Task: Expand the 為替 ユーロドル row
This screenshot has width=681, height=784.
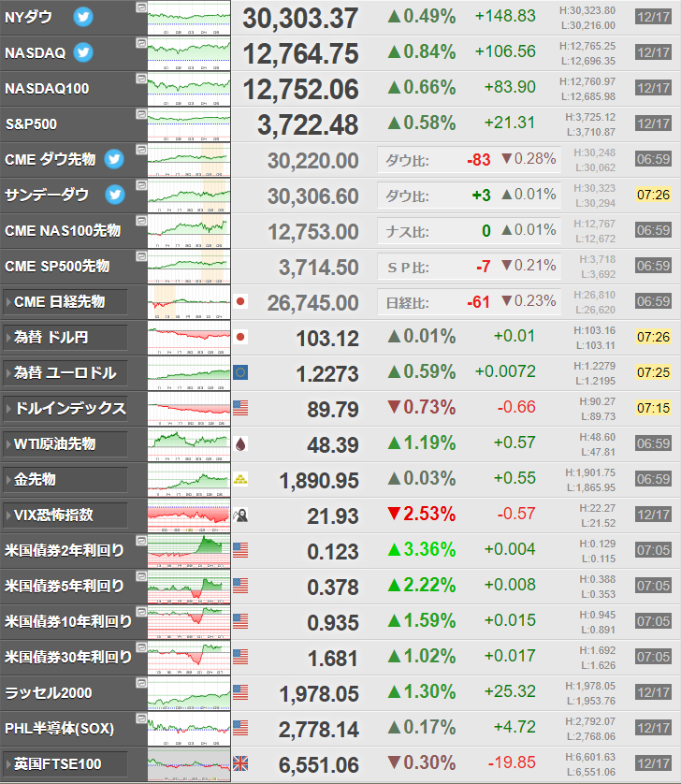Action: tap(65, 373)
